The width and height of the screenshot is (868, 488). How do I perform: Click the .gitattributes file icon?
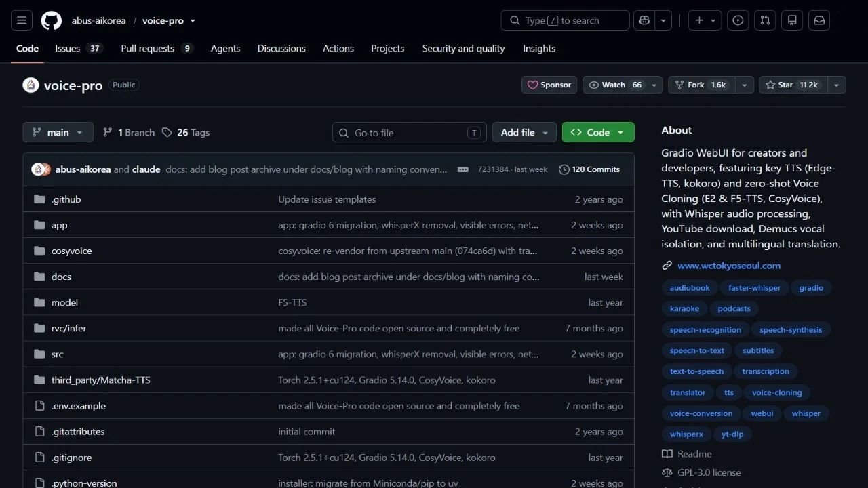[x=39, y=432]
